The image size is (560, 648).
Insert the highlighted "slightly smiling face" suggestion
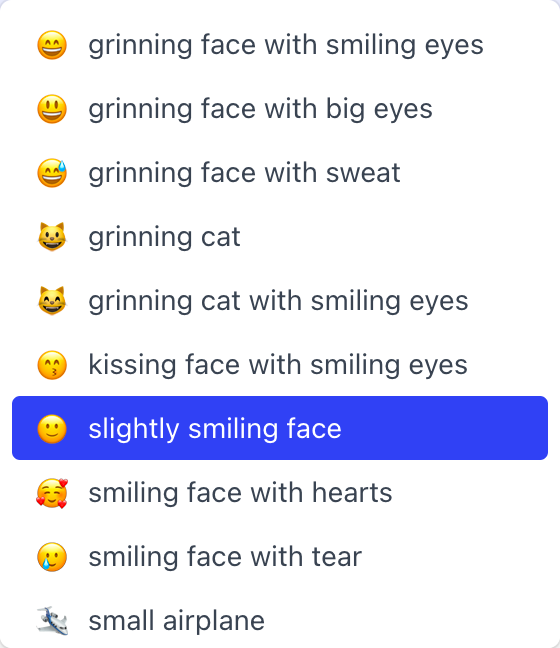280,428
